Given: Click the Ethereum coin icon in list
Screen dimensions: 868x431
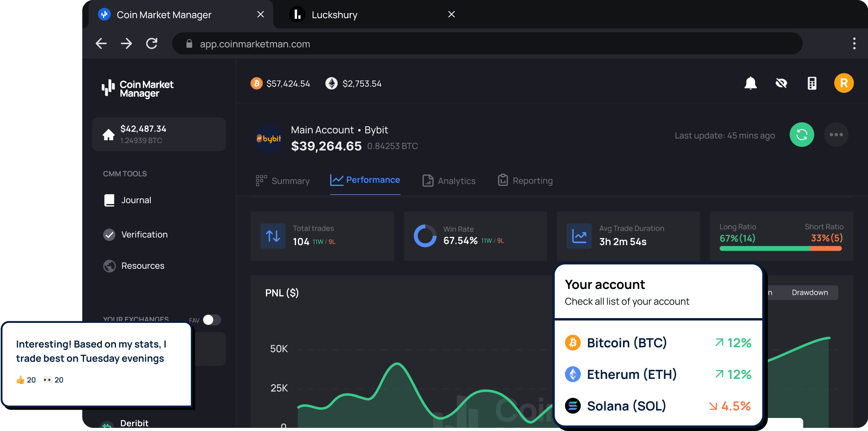Looking at the screenshot, I should click(x=573, y=374).
